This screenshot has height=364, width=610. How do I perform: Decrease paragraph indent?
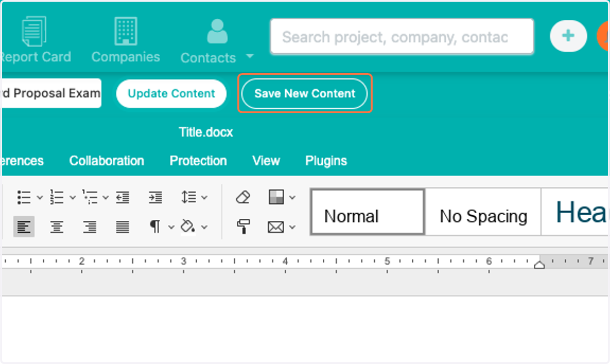123,197
